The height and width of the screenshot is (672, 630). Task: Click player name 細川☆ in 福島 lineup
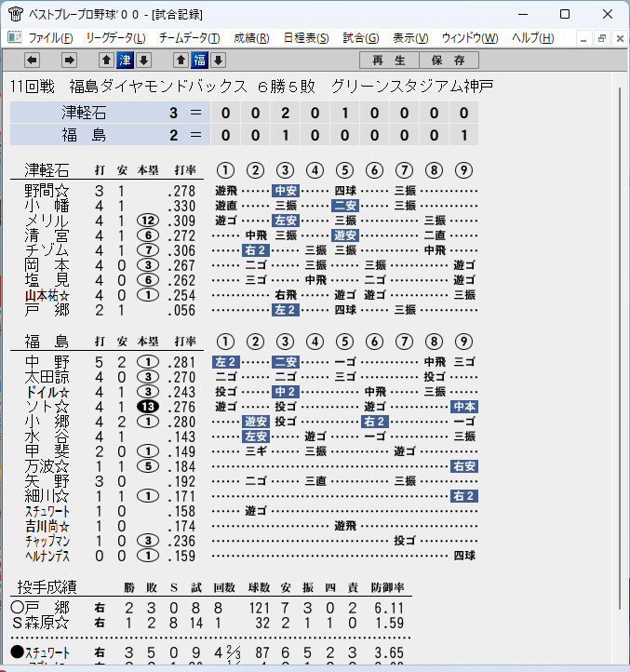[47, 496]
